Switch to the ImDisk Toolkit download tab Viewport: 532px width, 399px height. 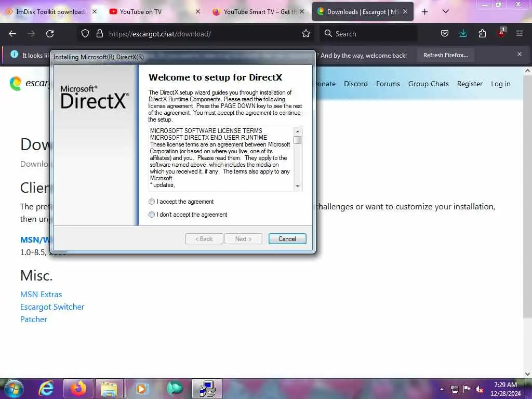(x=52, y=12)
